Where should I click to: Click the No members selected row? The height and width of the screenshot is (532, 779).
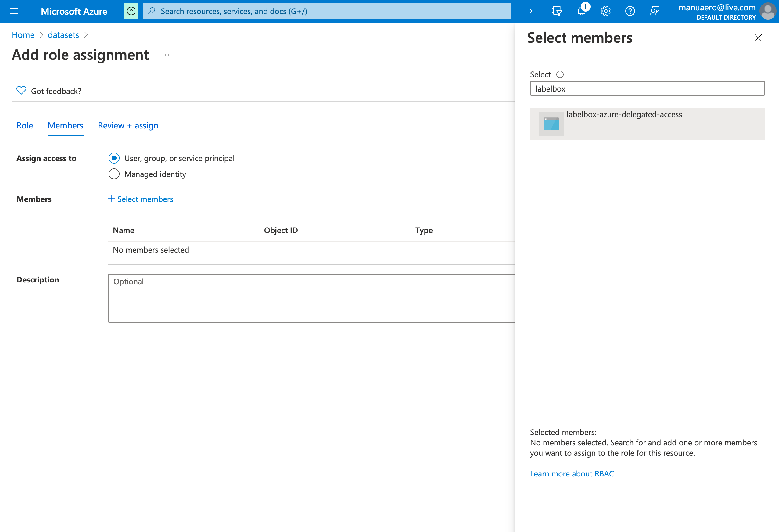pos(311,250)
